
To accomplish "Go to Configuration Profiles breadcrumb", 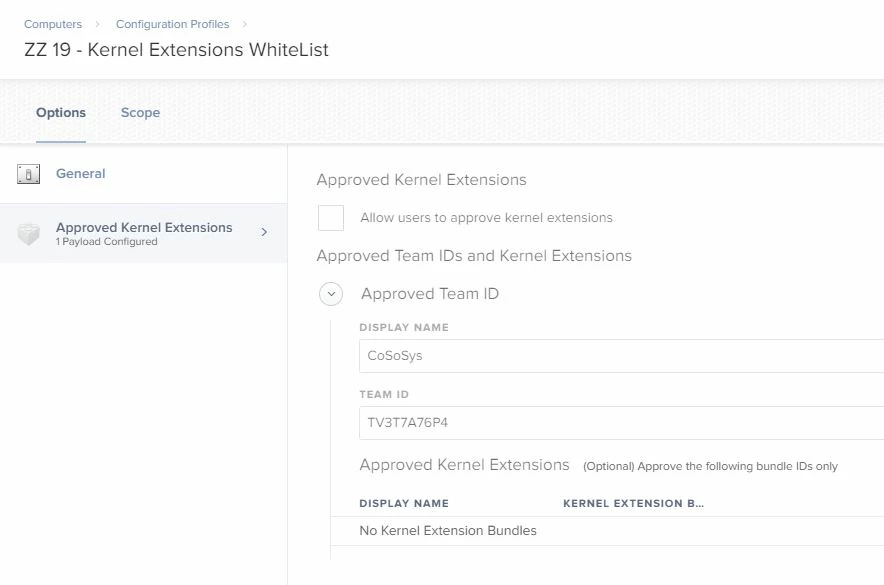I will [x=173, y=24].
